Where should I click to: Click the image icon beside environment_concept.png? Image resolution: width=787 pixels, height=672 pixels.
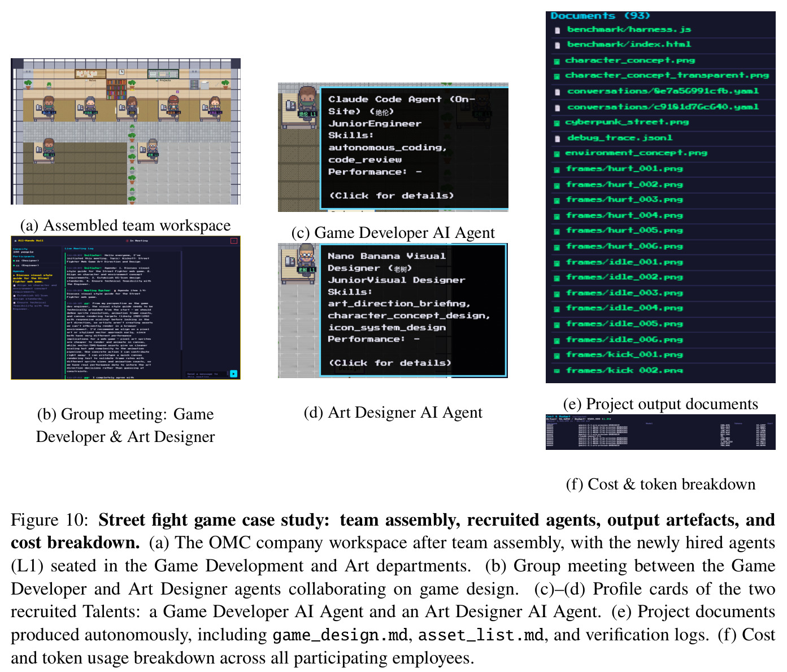pyautogui.click(x=556, y=153)
